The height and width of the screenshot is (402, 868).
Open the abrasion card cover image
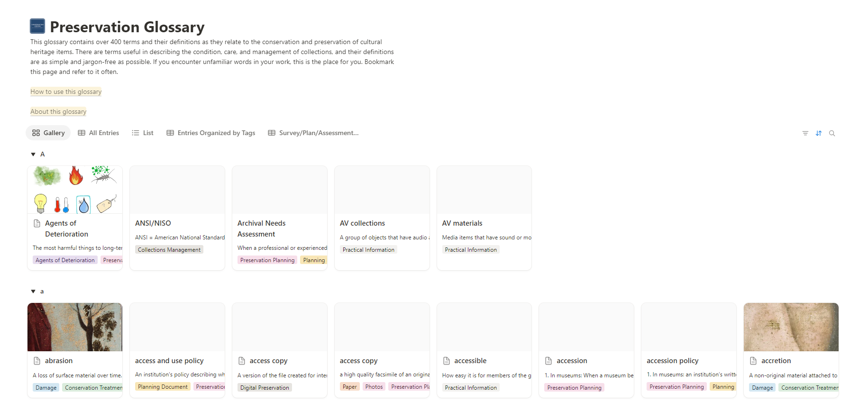[x=75, y=327]
